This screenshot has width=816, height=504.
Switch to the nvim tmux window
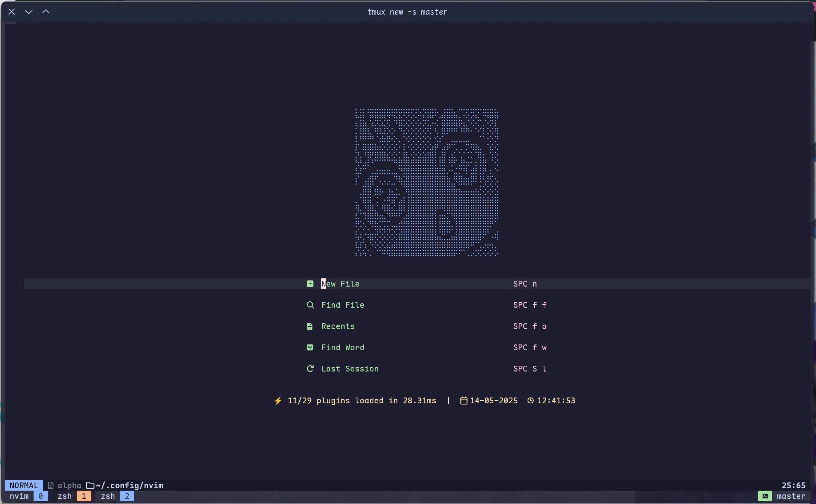click(x=20, y=496)
